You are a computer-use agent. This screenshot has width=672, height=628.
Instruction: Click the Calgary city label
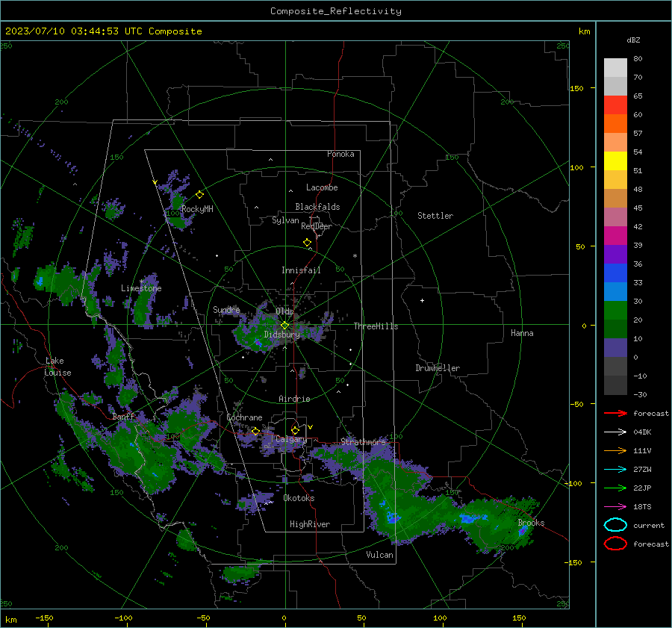(291, 439)
